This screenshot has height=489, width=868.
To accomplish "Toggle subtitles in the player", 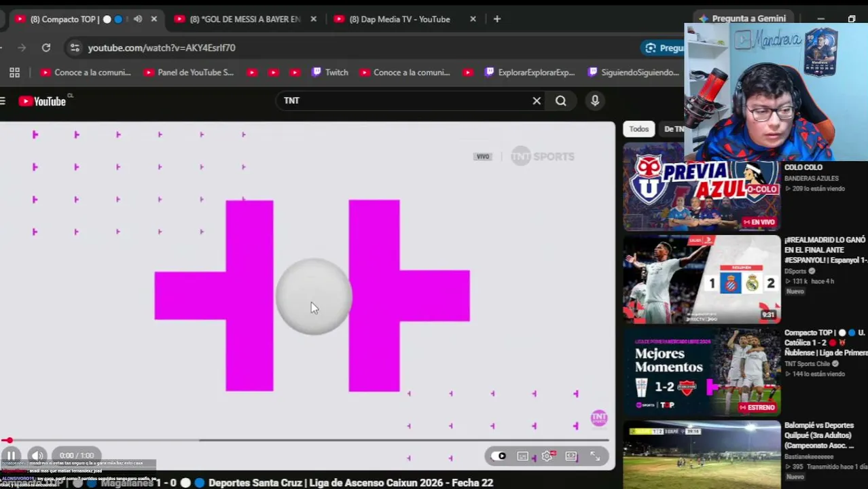I will tap(522, 456).
